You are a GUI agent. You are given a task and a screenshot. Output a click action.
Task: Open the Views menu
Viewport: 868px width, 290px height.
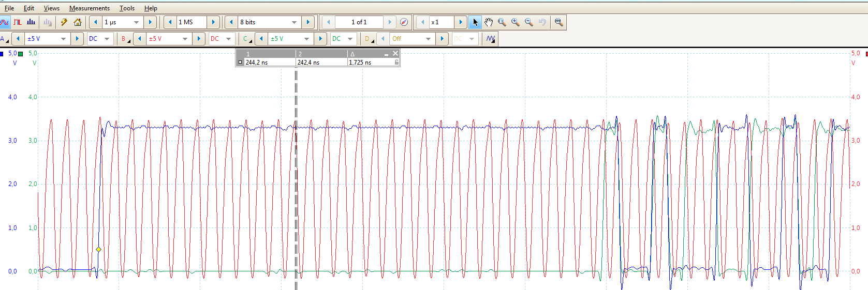click(51, 8)
